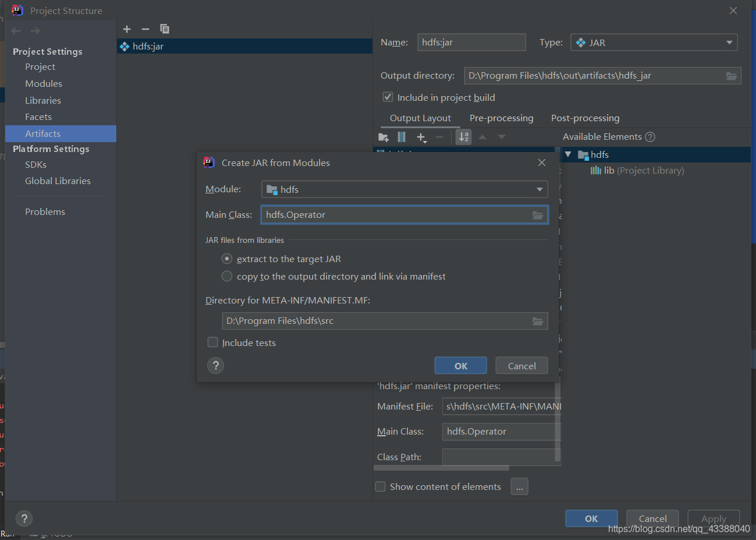This screenshot has height=540, width=756.
Task: Click the remove element minus icon in layout toolbar
Action: [x=439, y=137]
